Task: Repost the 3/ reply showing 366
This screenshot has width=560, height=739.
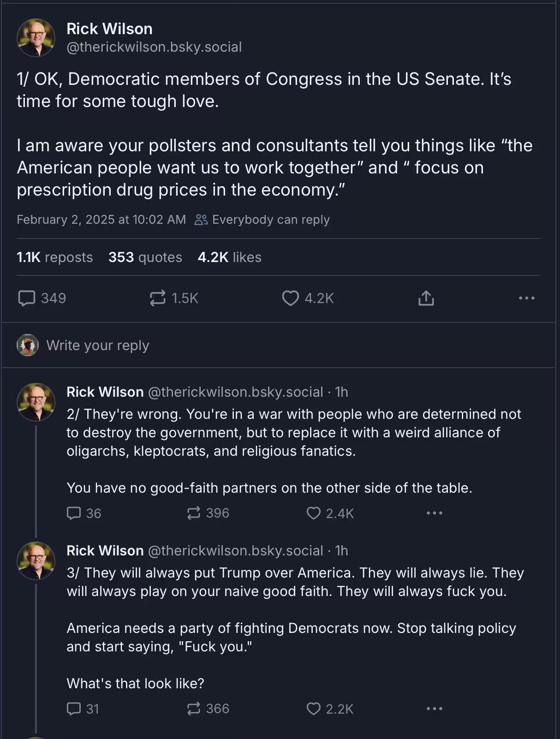Action: pos(194,709)
